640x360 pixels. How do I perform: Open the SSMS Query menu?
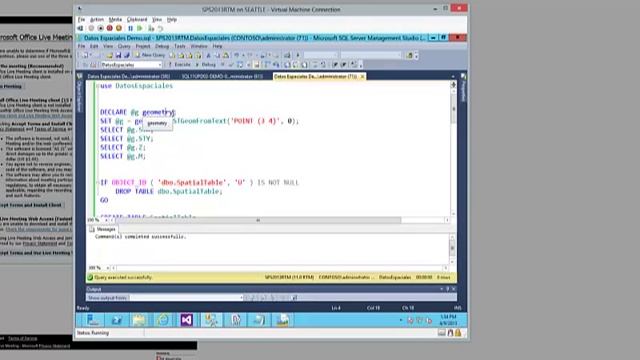[x=124, y=46]
